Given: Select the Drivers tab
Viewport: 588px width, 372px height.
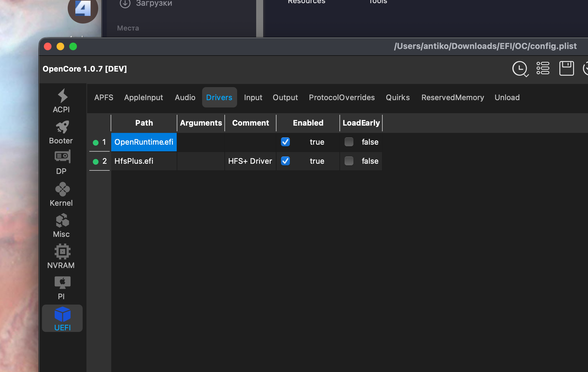Looking at the screenshot, I should 219,97.
